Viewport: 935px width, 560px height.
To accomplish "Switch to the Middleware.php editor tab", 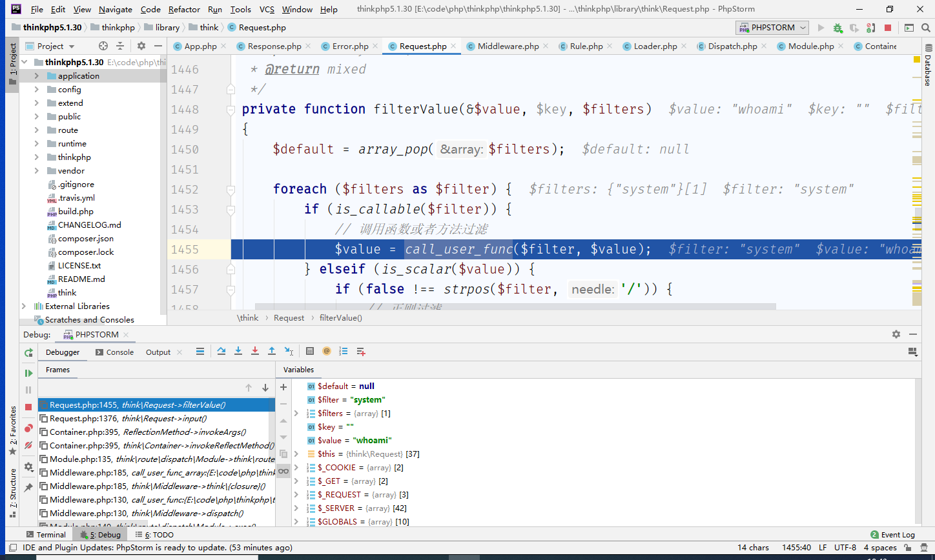I will [x=508, y=46].
